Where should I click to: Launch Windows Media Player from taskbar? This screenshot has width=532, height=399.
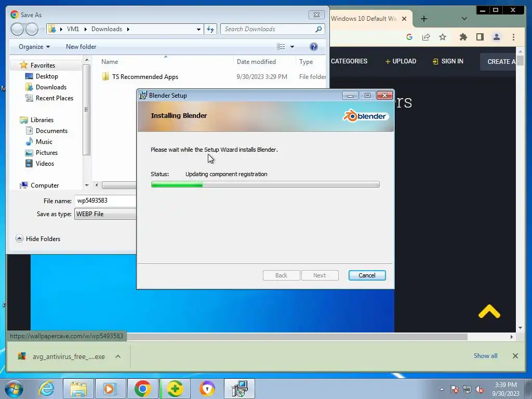click(x=110, y=389)
